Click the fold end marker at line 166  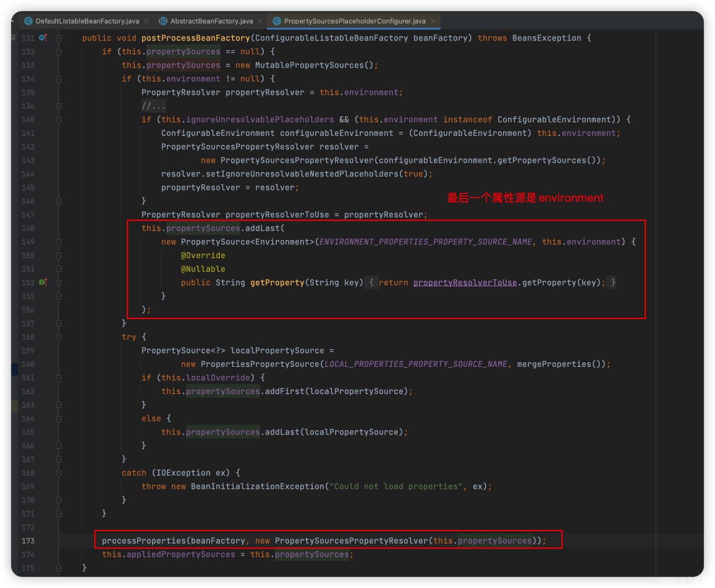click(59, 446)
